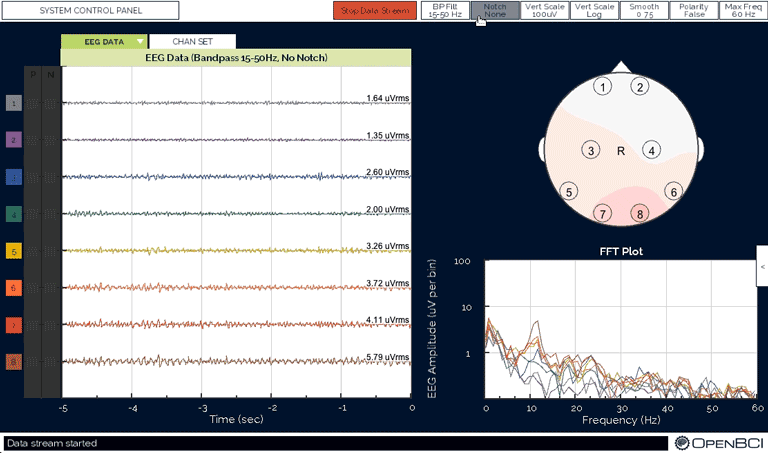This screenshot has height=453, width=768.
Task: Click electrode 5 on the head plot
Action: click(569, 192)
